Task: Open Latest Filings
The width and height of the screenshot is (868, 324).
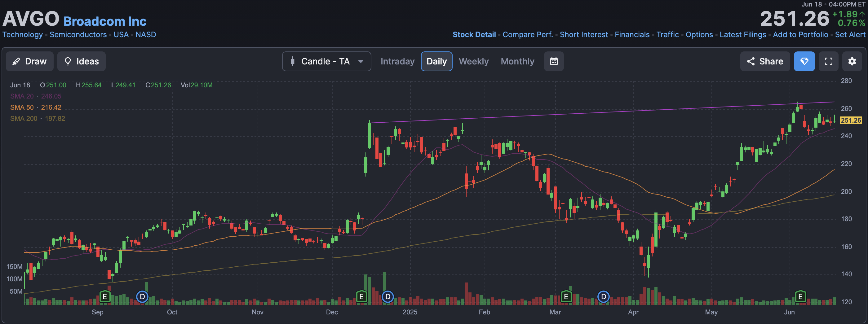Action: click(743, 35)
